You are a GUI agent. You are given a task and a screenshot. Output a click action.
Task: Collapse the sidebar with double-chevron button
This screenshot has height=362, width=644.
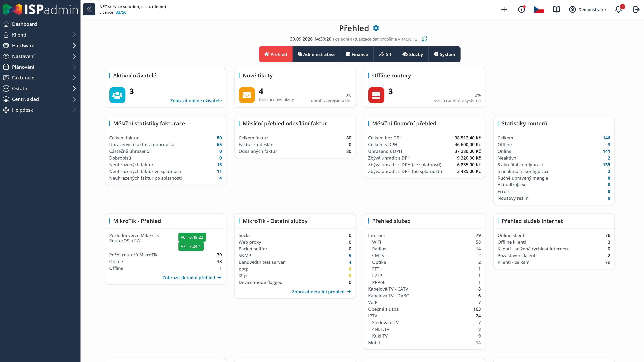click(x=89, y=10)
